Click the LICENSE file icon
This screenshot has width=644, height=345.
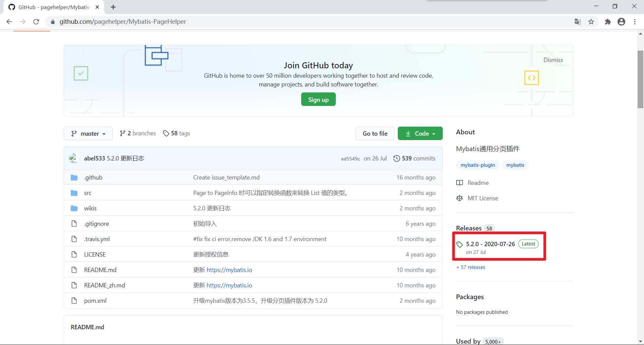click(74, 255)
